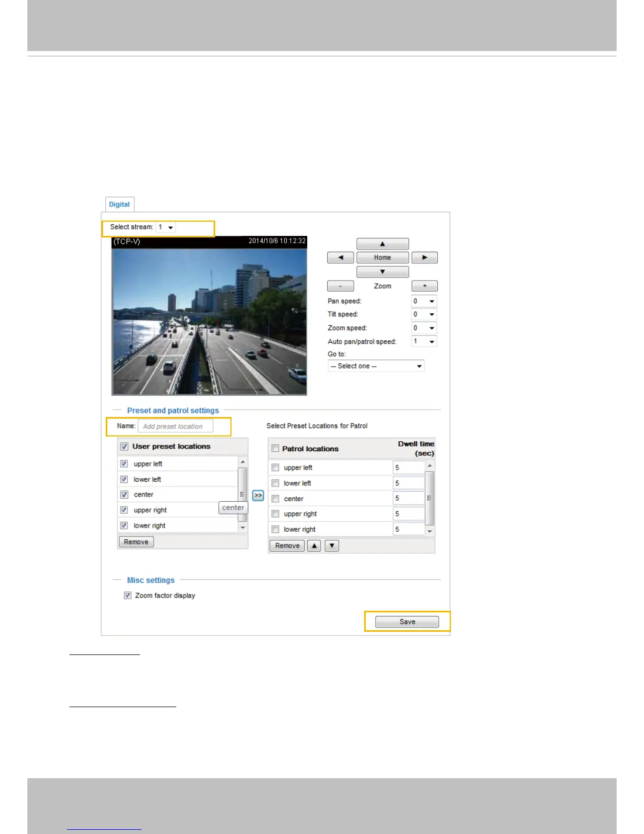Click the Save button
644x834 pixels.
(407, 622)
